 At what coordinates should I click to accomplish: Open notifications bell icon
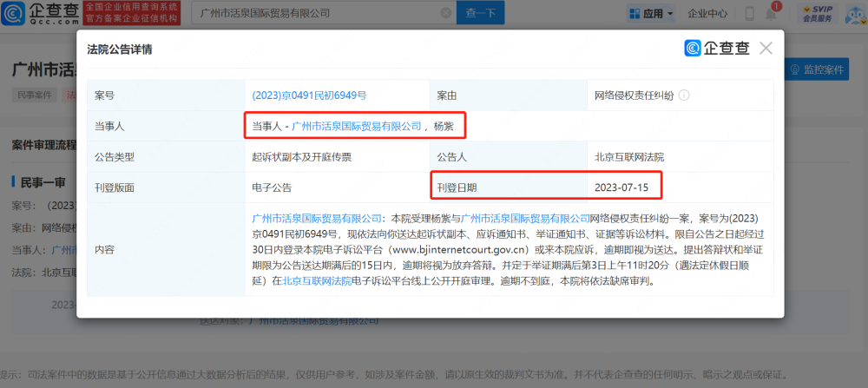pyautogui.click(x=771, y=13)
